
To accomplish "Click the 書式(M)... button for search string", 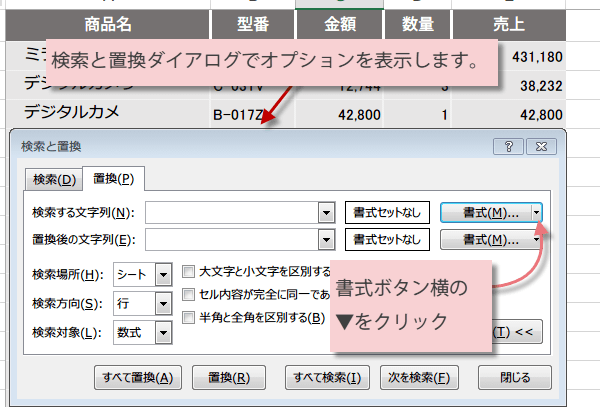I will pyautogui.click(x=486, y=213).
